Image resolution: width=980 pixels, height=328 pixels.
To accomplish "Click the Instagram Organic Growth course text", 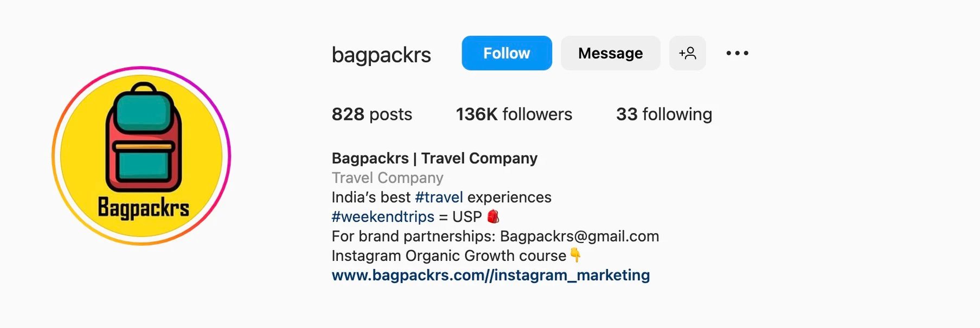I will pos(449,256).
